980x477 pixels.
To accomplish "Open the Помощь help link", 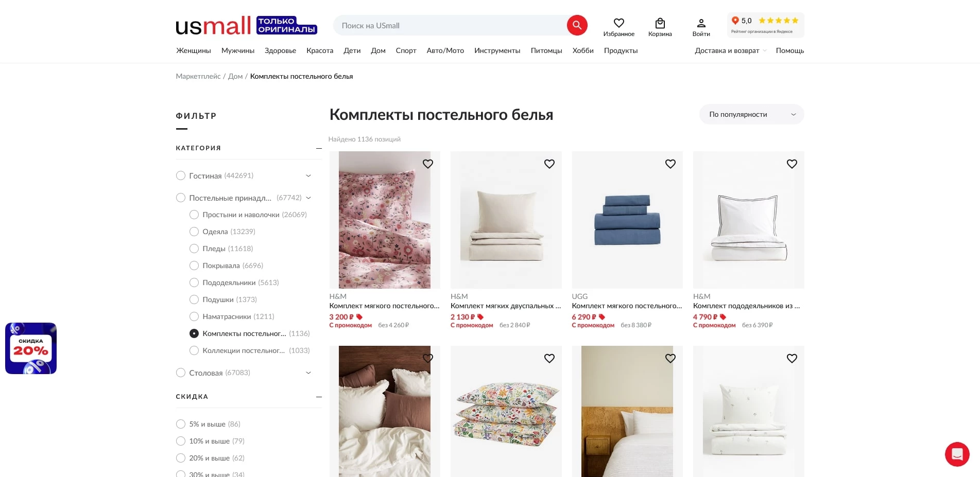I will point(789,50).
